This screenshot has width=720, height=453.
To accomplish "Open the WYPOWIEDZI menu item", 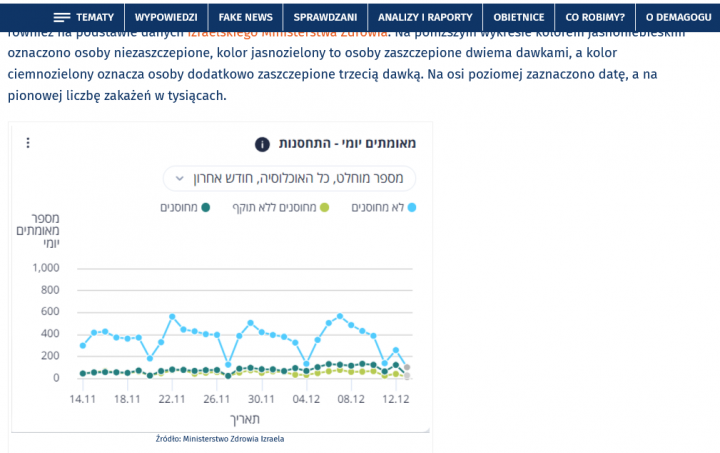I will 166,17.
